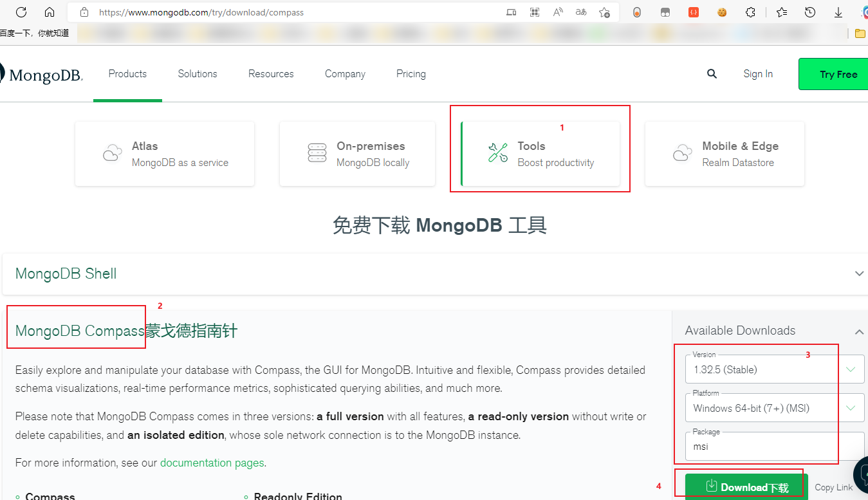Select the Atlas MongoDB as a service card

click(165, 154)
